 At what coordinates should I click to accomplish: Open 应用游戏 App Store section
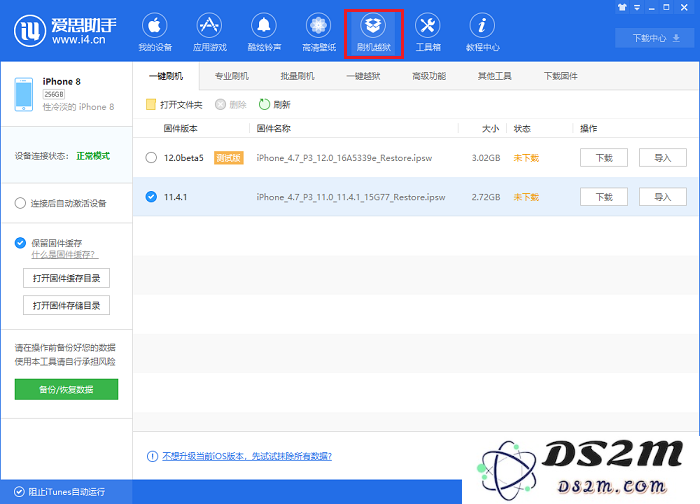[x=209, y=33]
